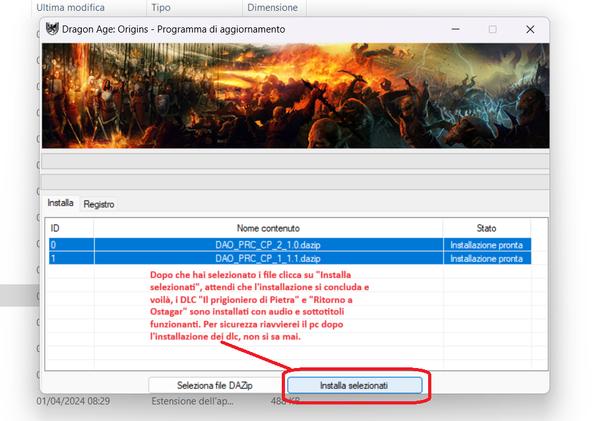Click the Seleziona file DAZip button

[x=215, y=385]
